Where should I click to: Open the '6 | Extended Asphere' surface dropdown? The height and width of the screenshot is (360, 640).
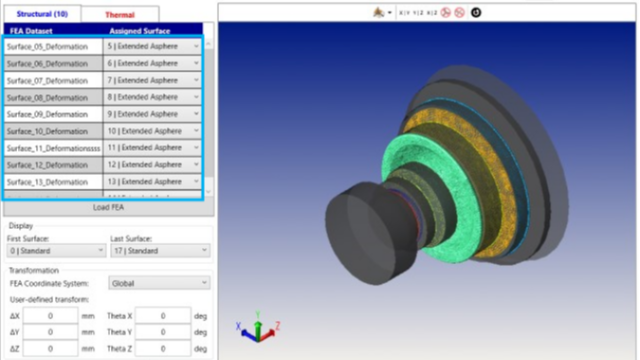coord(153,63)
